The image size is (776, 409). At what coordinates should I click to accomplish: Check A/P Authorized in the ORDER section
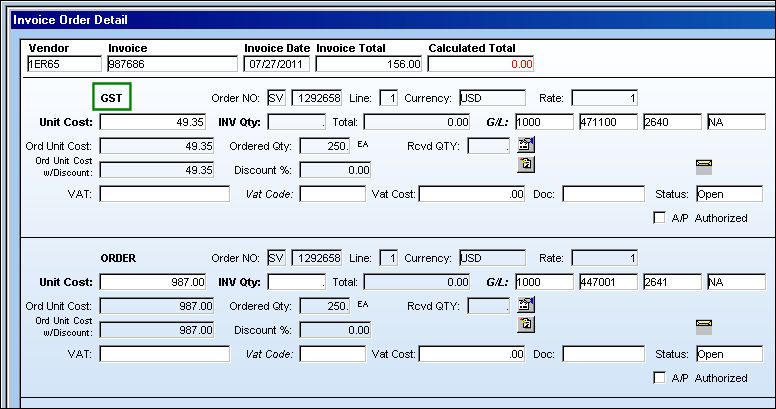(659, 378)
